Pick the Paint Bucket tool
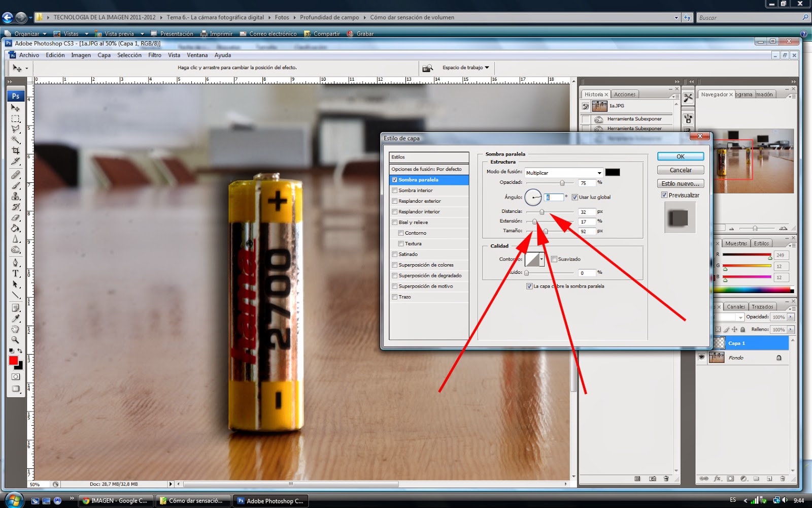The height and width of the screenshot is (508, 812). click(16, 228)
